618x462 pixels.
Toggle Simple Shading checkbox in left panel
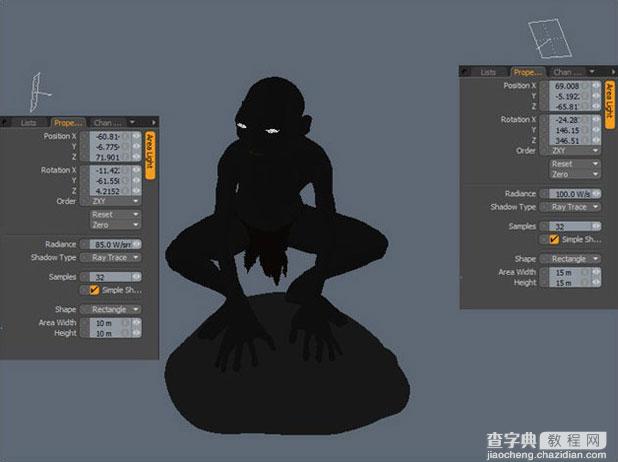pos(94,290)
